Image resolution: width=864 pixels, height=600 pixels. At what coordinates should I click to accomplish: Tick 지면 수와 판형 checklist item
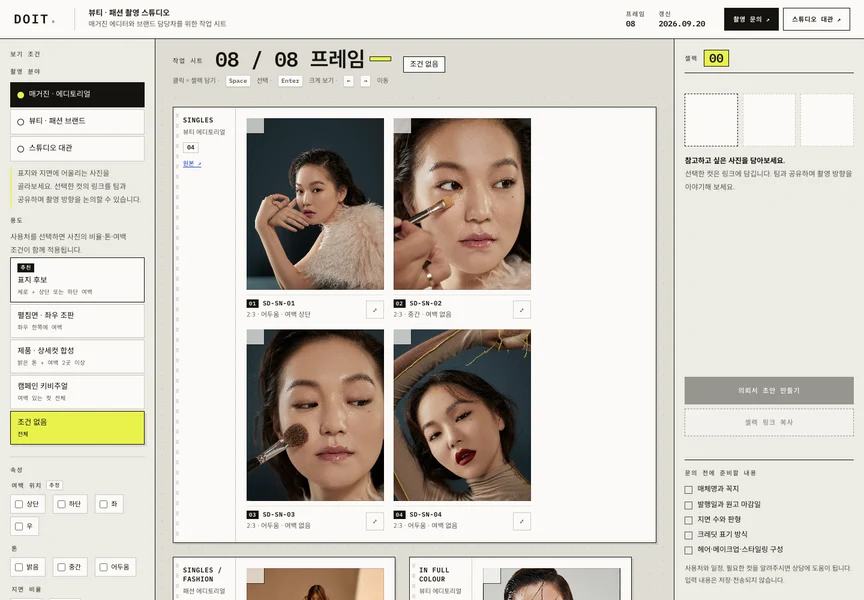[688, 520]
